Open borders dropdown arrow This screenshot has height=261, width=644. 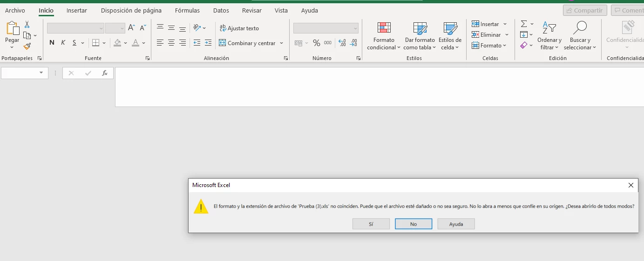(x=104, y=43)
